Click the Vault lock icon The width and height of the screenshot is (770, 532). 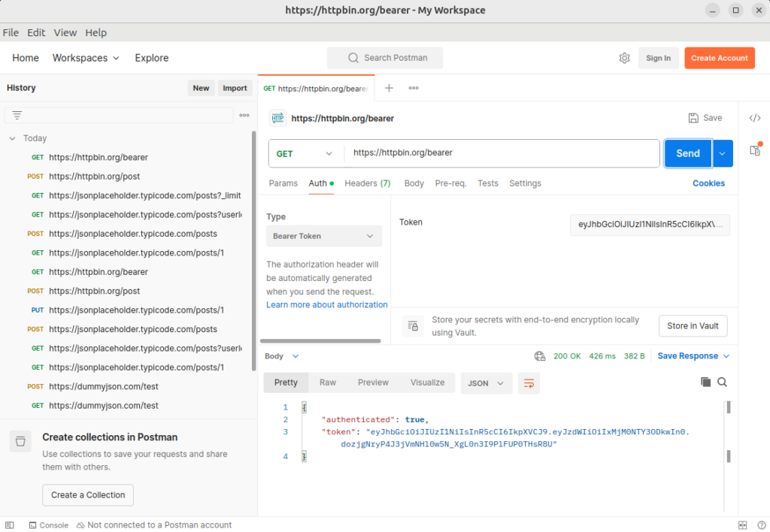413,326
